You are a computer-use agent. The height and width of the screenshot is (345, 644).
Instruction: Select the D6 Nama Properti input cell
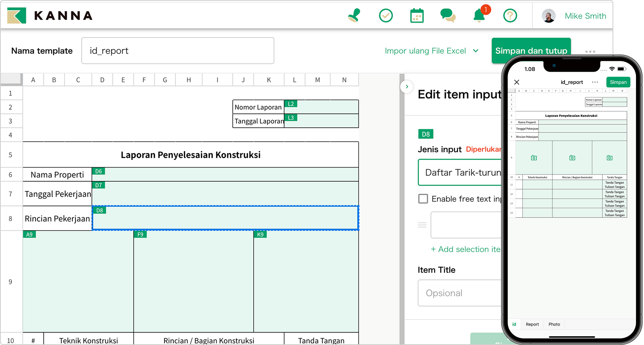click(x=225, y=175)
